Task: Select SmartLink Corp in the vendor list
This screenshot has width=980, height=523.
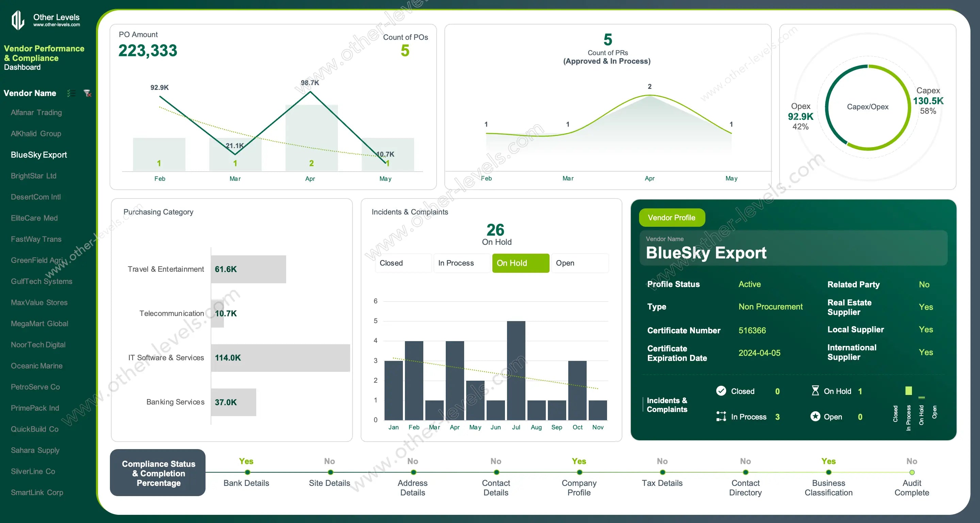Action: (37, 492)
